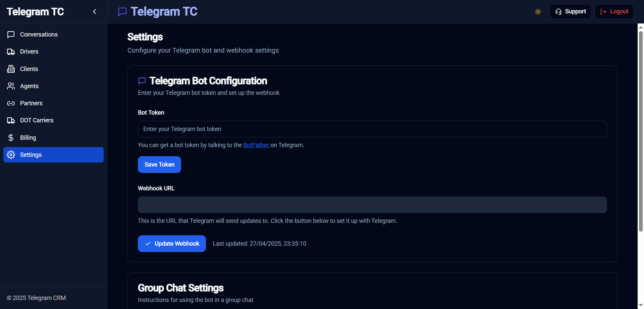
Task: Open the Agents people icon
Action: tap(11, 86)
